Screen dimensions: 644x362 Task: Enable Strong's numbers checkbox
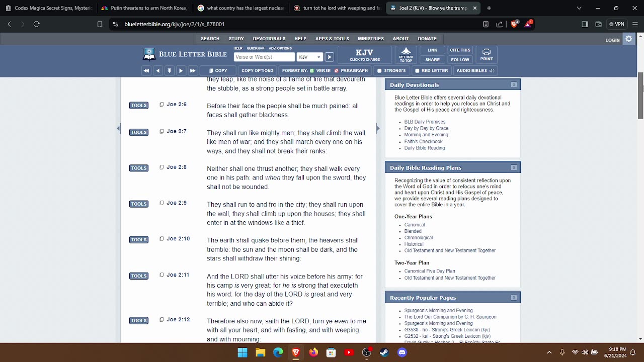380,71
